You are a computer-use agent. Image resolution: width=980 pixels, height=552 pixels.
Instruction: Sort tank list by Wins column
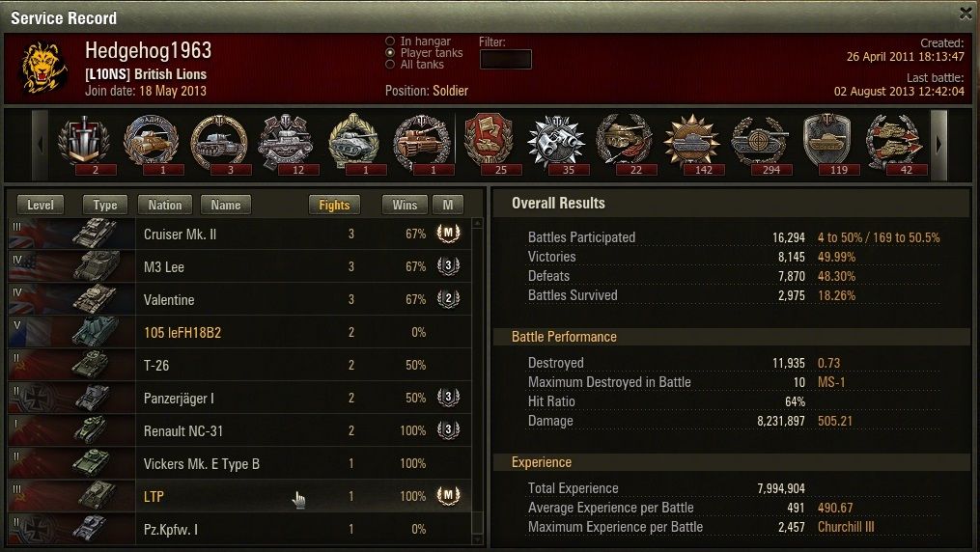click(x=405, y=205)
